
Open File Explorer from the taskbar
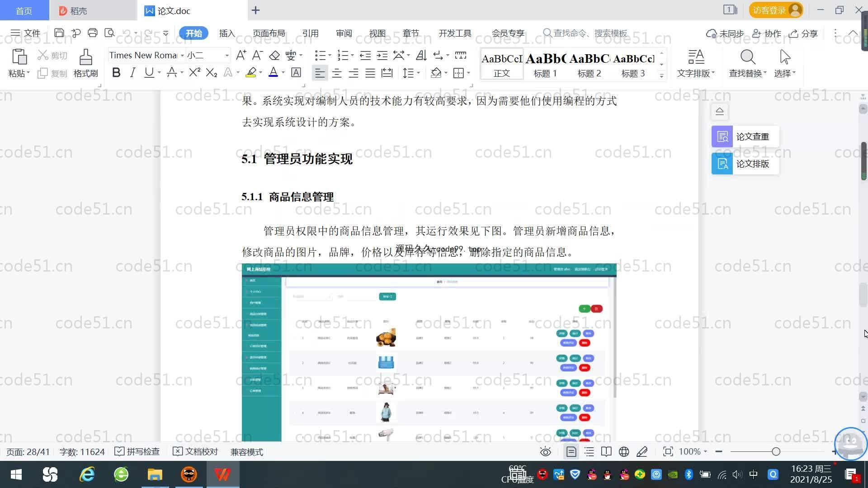pos(155,474)
